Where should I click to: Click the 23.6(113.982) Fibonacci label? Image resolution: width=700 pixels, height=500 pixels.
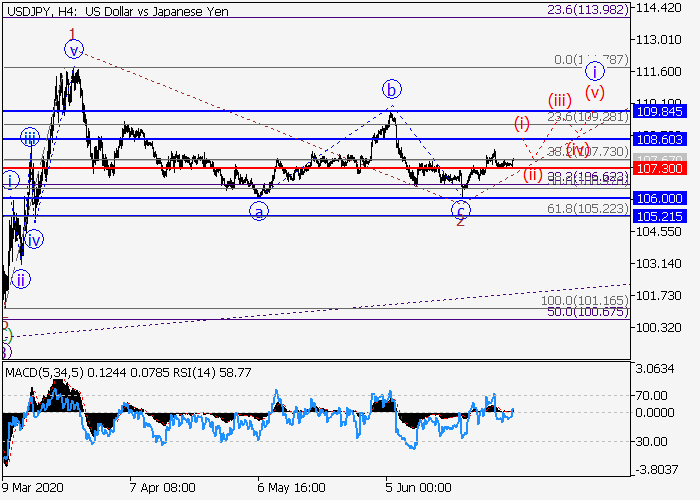click(x=586, y=9)
